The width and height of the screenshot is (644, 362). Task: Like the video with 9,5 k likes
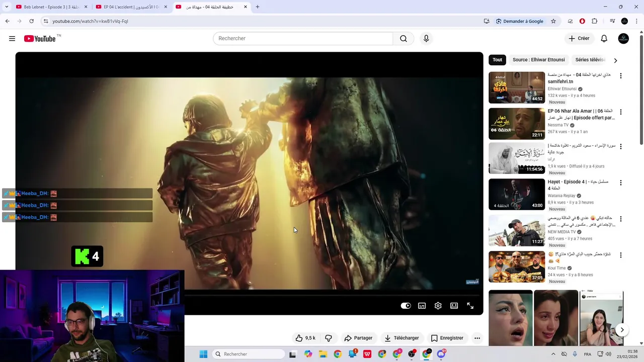coord(305,338)
